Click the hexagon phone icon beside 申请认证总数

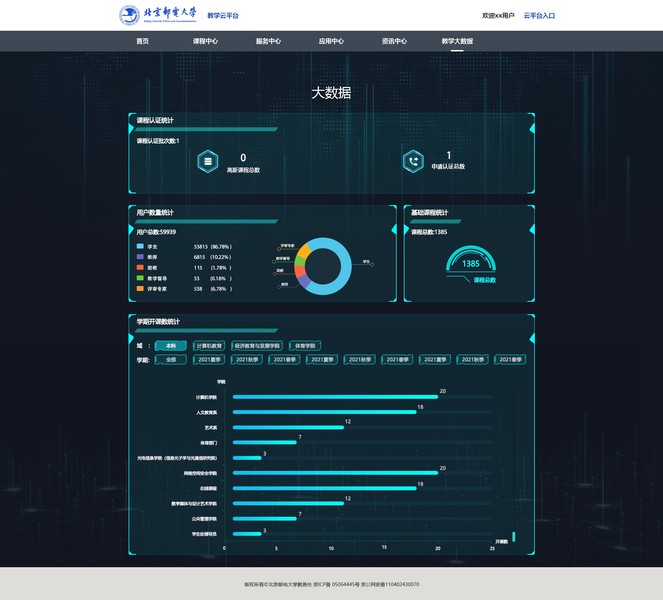click(413, 161)
